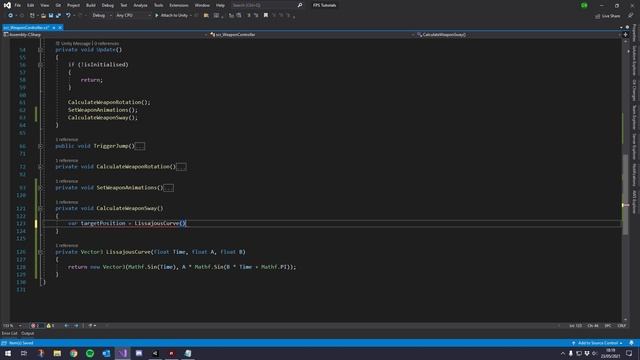Image resolution: width=640 pixels, height=360 pixels.
Task: Click the Live Share button
Action: tap(607, 16)
